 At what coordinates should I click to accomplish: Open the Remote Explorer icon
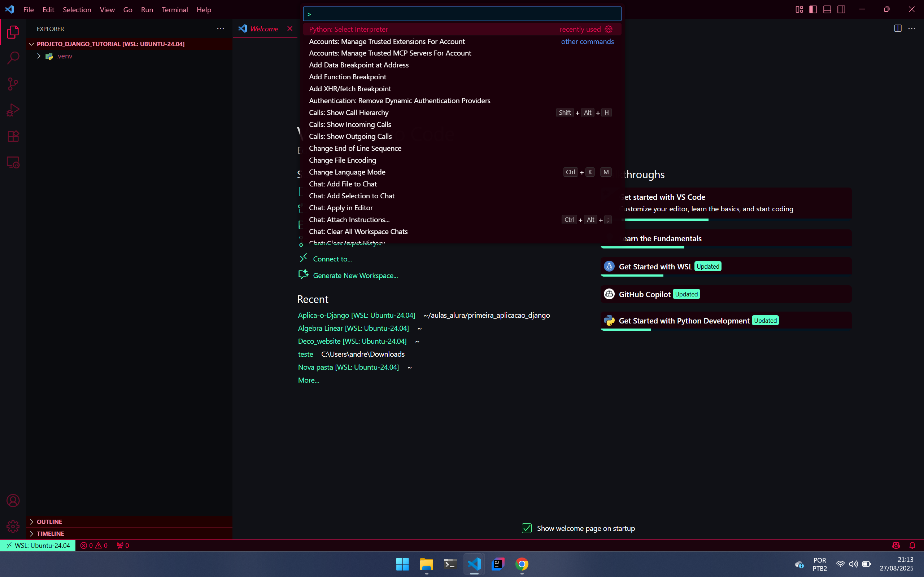pyautogui.click(x=13, y=163)
